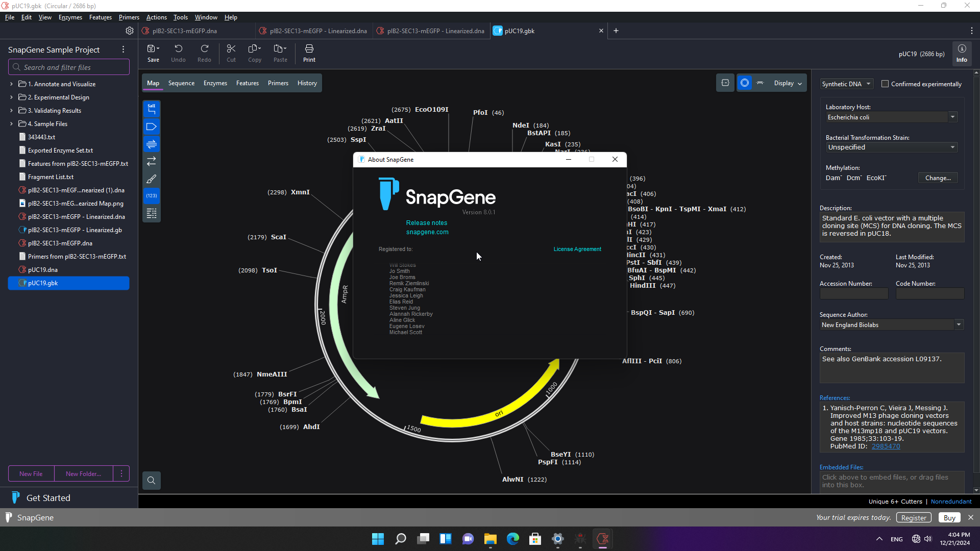980x551 pixels.
Task: Switch to circular map view
Action: [745, 83]
